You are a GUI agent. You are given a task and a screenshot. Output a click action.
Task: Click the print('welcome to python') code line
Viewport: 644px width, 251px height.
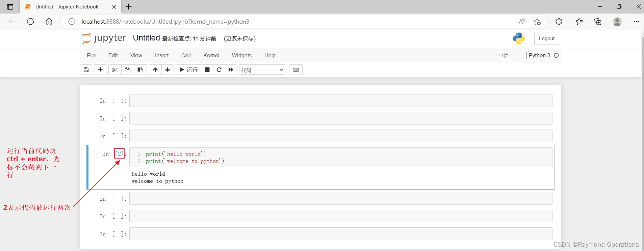pyautogui.click(x=185, y=161)
